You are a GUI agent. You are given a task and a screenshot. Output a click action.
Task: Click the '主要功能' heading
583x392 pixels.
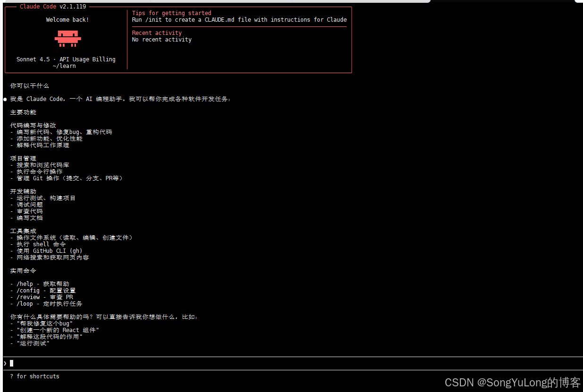point(23,112)
